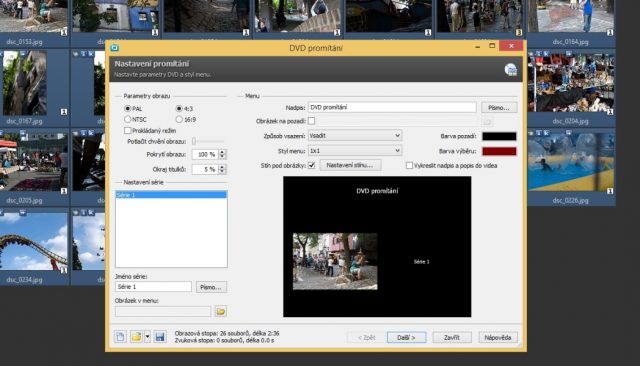Select thumbnail dsc_0164.jpg in the background browser

[571, 17]
